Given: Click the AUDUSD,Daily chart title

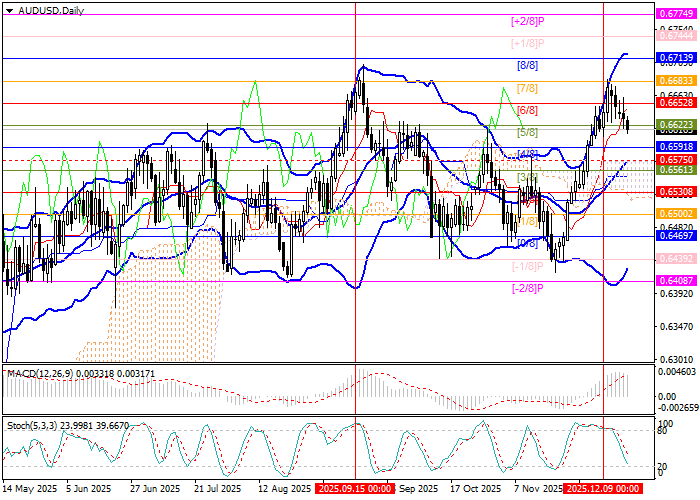Looking at the screenshot, I should click(x=51, y=10).
